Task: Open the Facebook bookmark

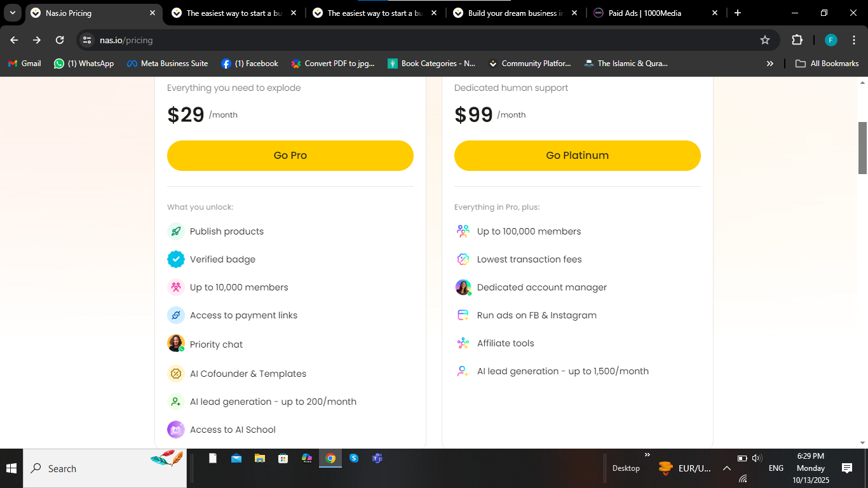Action: pos(250,63)
